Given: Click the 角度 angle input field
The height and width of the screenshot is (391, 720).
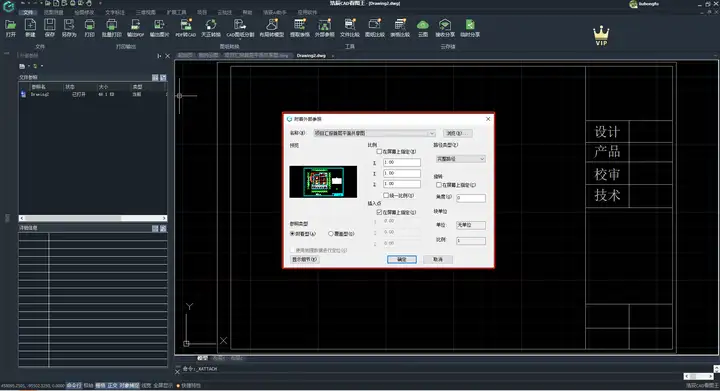Looking at the screenshot, I should point(471,198).
